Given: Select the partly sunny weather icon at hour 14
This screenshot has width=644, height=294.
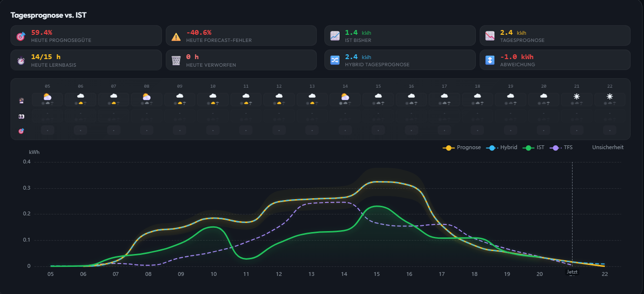Looking at the screenshot, I should pos(345,97).
